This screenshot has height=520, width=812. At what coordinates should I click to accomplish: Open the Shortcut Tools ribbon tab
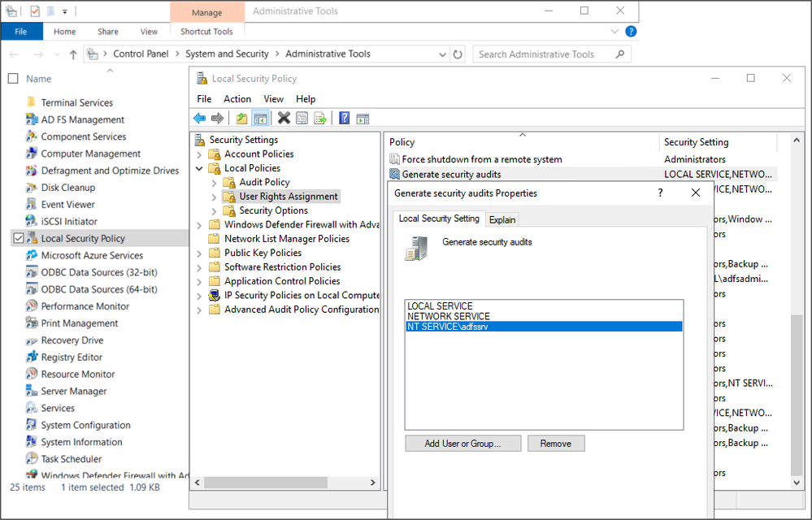point(206,32)
